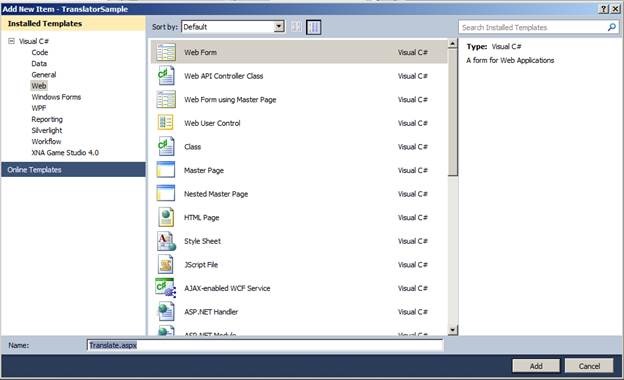Click Visual C# beside HTML Page row

coord(413,217)
